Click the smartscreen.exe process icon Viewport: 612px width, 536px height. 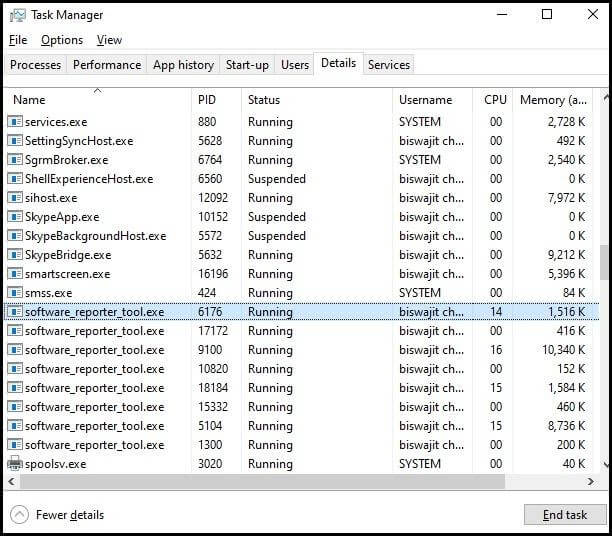(15, 274)
